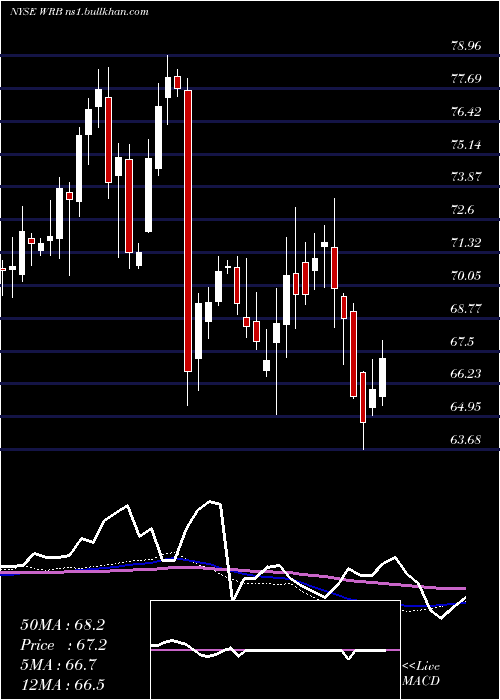Select the 78.96 price axis label
500x700 pixels.
[x=466, y=46]
